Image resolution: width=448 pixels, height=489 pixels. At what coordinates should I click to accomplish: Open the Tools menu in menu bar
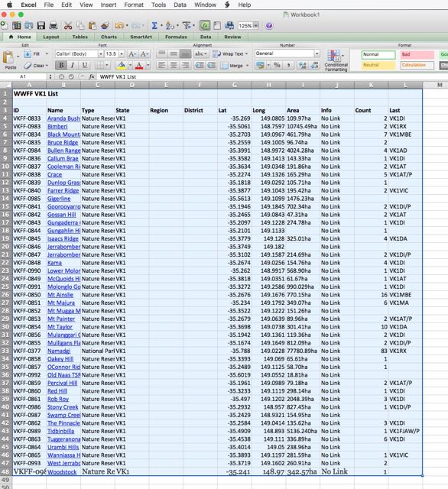(158, 5)
